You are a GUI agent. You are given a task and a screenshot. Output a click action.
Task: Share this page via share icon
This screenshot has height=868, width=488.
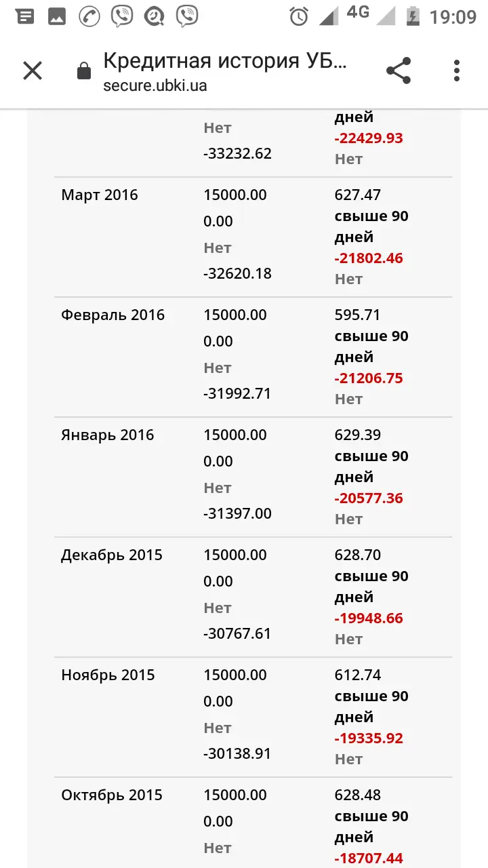399,71
